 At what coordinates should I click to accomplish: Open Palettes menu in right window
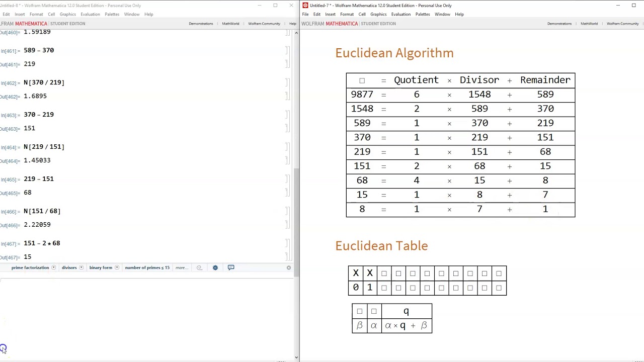pos(423,14)
